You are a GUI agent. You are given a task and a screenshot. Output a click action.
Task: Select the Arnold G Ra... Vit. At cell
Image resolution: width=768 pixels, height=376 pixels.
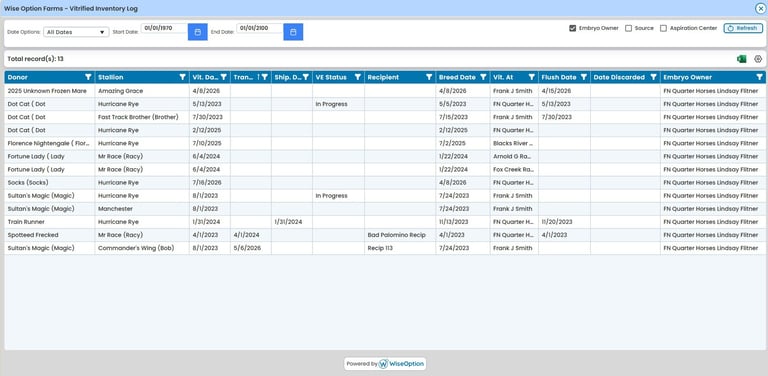514,157
